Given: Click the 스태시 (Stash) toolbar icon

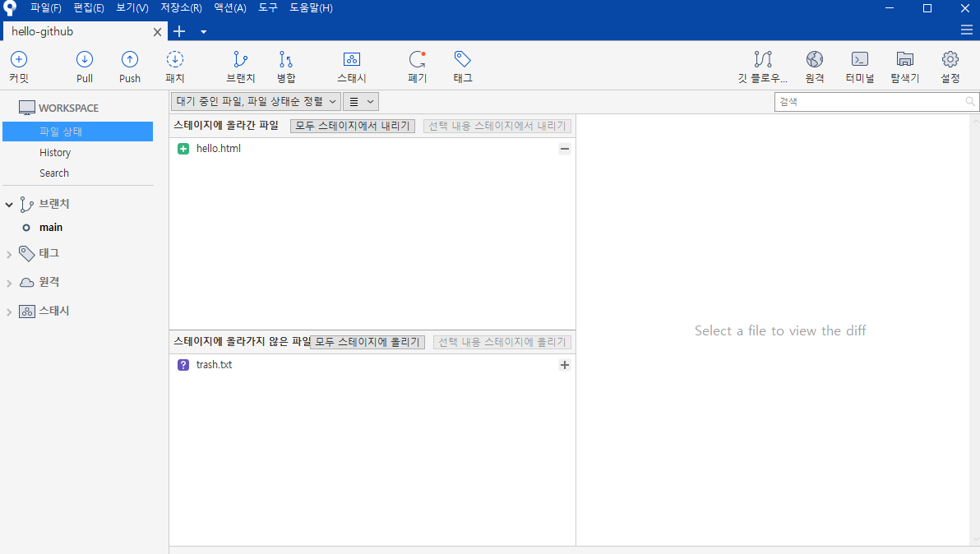Looking at the screenshot, I should (x=352, y=59).
